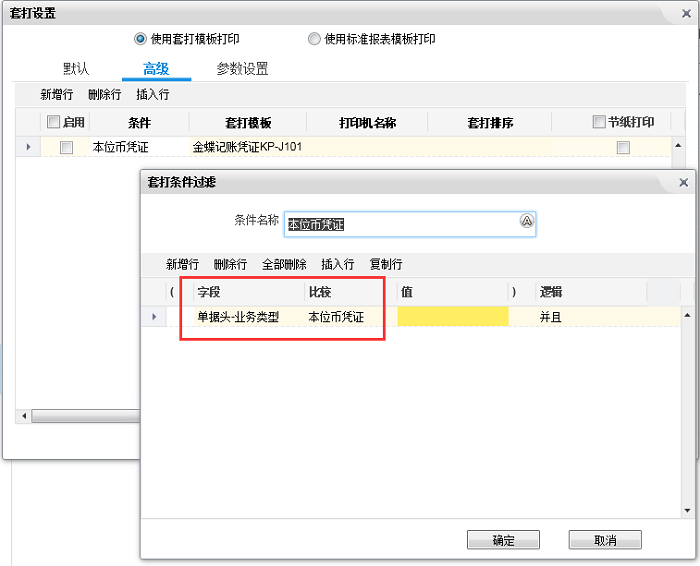Click the language icon in condition name field
Image resolution: width=700 pixels, height=566 pixels.
(x=526, y=222)
